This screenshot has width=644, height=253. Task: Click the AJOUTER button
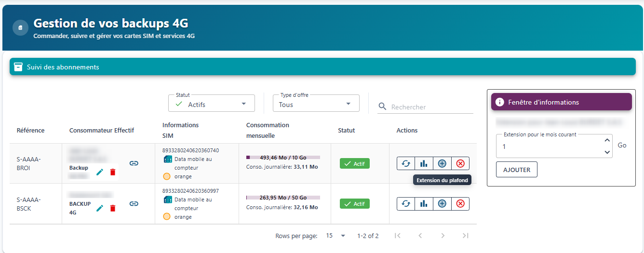[x=517, y=170]
